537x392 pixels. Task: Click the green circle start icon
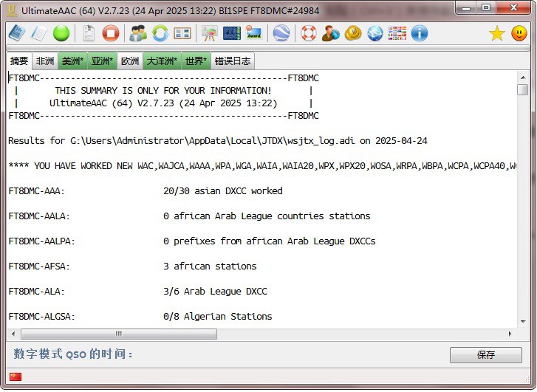(x=61, y=33)
